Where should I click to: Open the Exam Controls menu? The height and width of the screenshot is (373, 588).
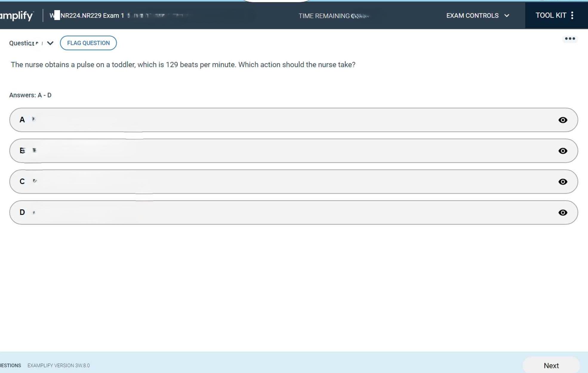tap(472, 16)
